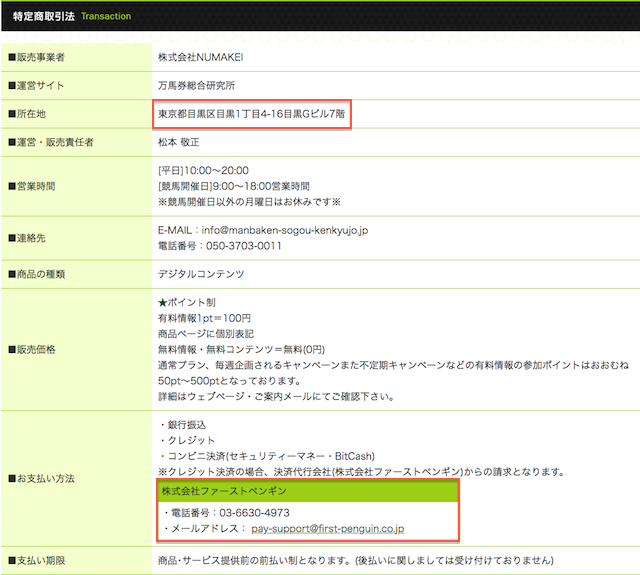
Task: Select product type デジタルコンテンツ
Action: (x=201, y=274)
